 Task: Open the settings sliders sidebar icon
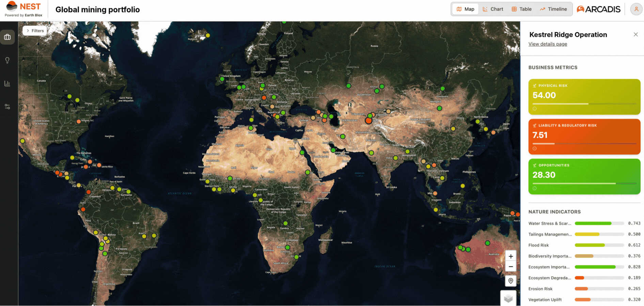pyautogui.click(x=7, y=107)
